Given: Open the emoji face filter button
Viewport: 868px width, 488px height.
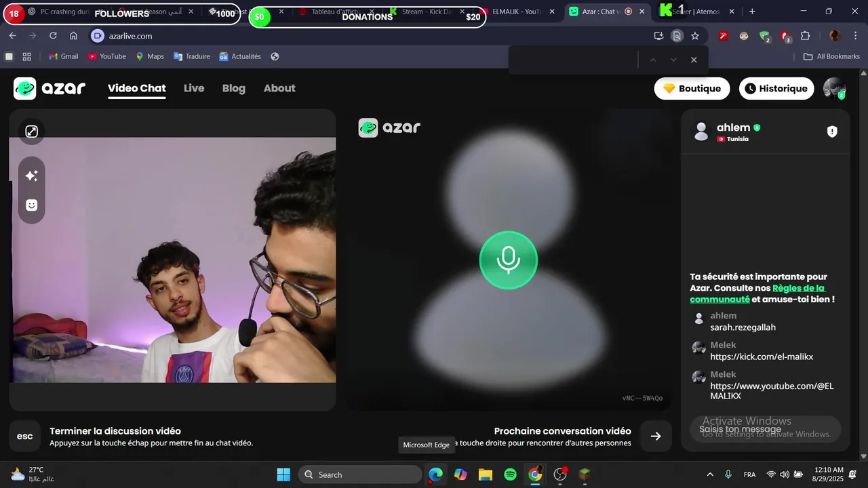Looking at the screenshot, I should point(31,205).
